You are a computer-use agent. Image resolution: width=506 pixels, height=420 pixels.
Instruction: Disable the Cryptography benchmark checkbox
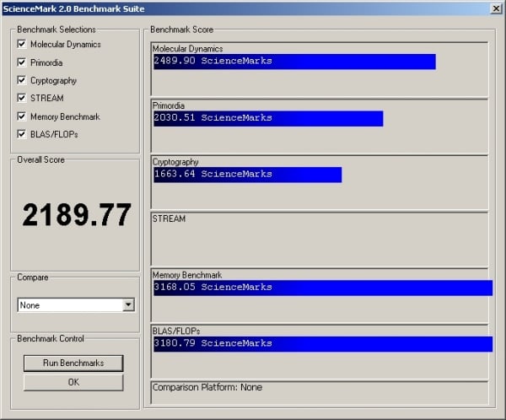(22, 80)
